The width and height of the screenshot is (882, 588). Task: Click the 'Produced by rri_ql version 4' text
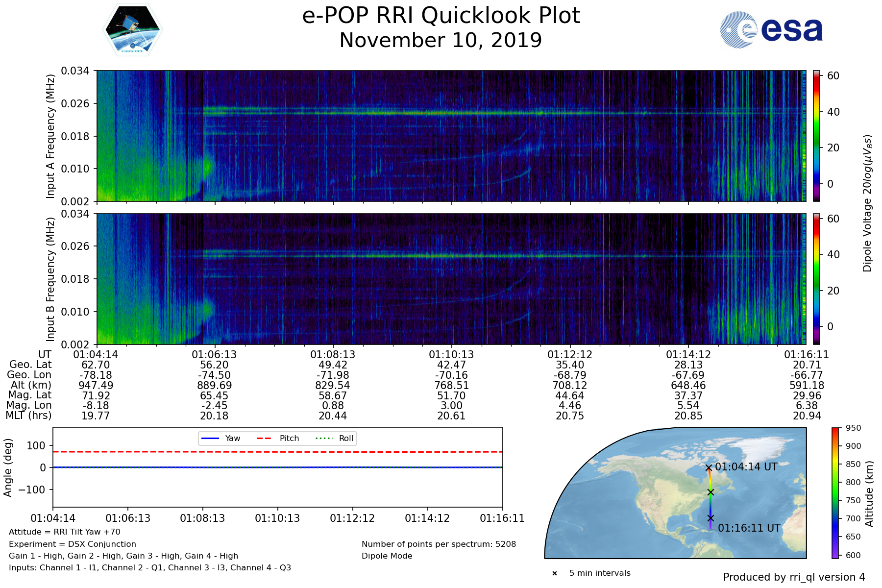click(794, 577)
